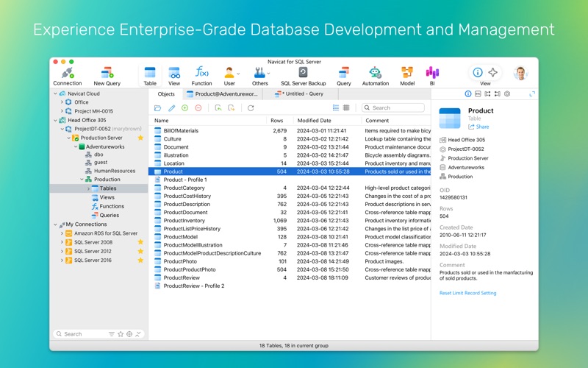The image size is (588, 368).
Task: Refresh the objects list
Action: 251,108
